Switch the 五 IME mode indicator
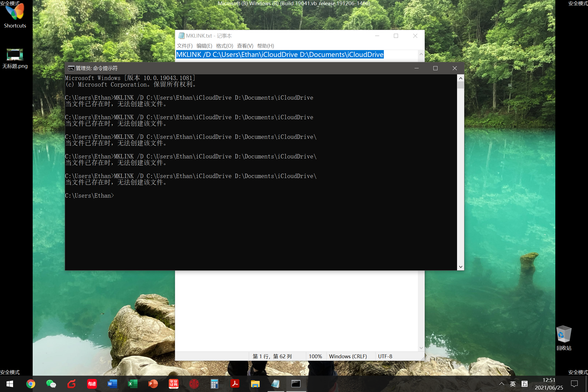 click(x=525, y=384)
